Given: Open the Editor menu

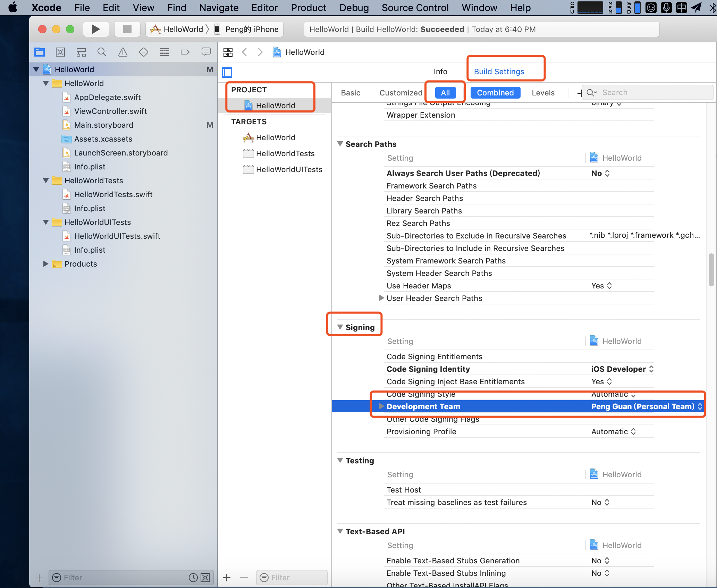Looking at the screenshot, I should coord(264,8).
